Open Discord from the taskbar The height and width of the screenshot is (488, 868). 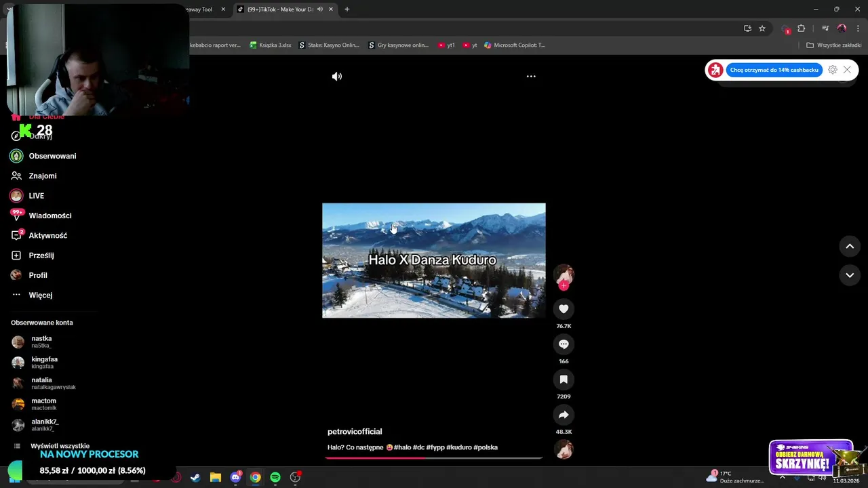tap(235, 477)
